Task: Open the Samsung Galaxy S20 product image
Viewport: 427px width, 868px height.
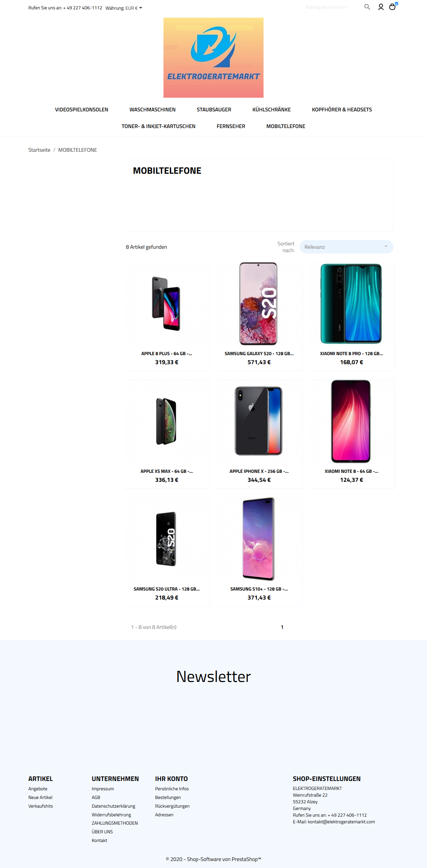Action: click(x=259, y=303)
